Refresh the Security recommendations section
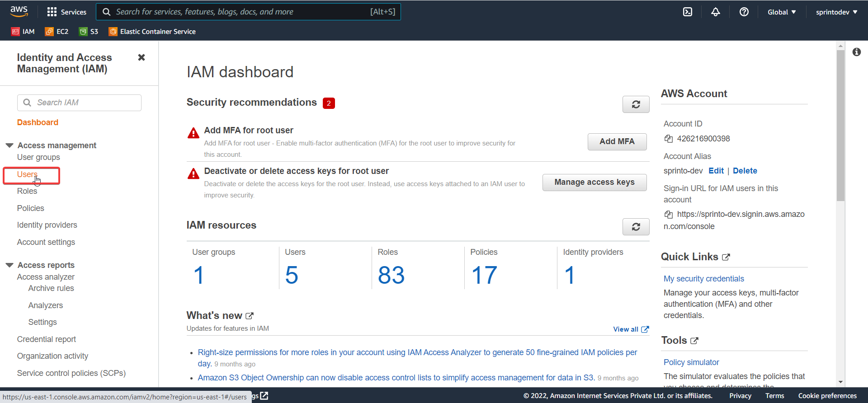Screen dimensions: 868x403 tap(636, 104)
